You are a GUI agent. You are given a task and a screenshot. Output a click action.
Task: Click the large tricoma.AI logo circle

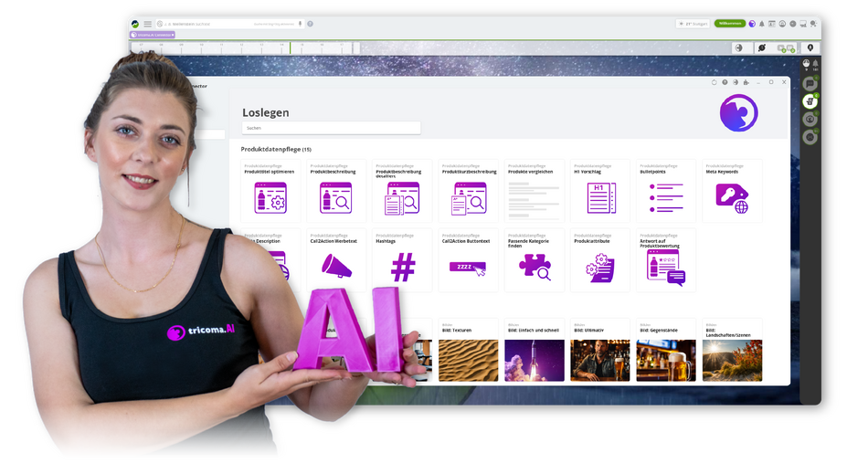pos(738,113)
